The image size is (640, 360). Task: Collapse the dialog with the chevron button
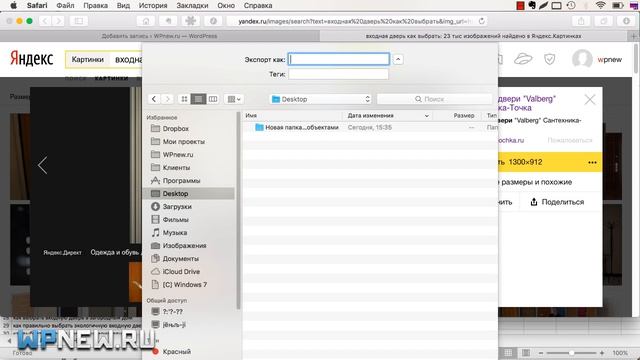point(398,59)
